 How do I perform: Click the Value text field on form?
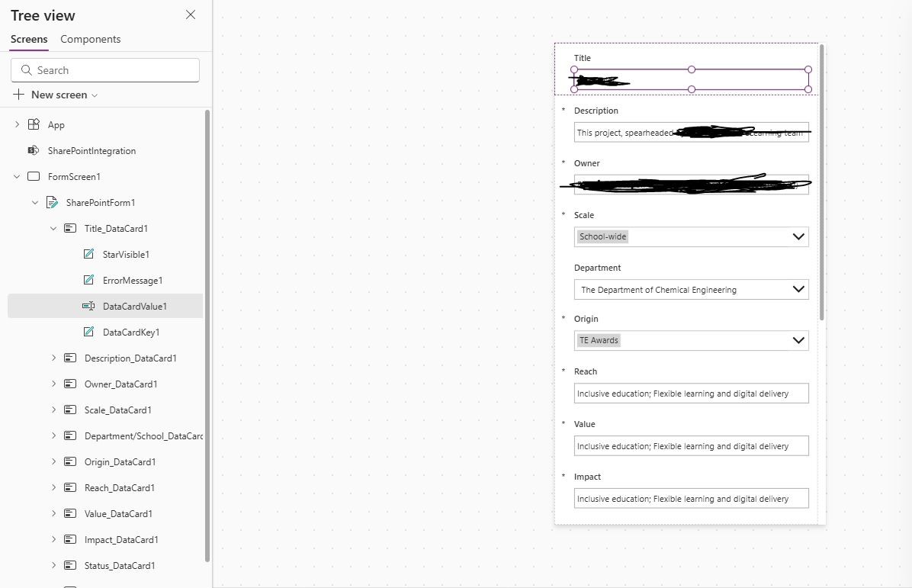click(691, 446)
